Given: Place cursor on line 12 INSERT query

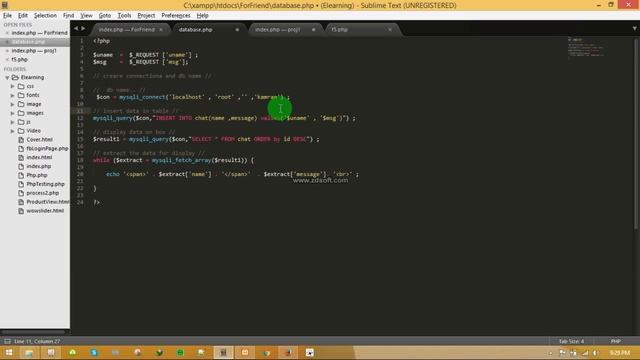Looking at the screenshot, I should click(x=224, y=118).
